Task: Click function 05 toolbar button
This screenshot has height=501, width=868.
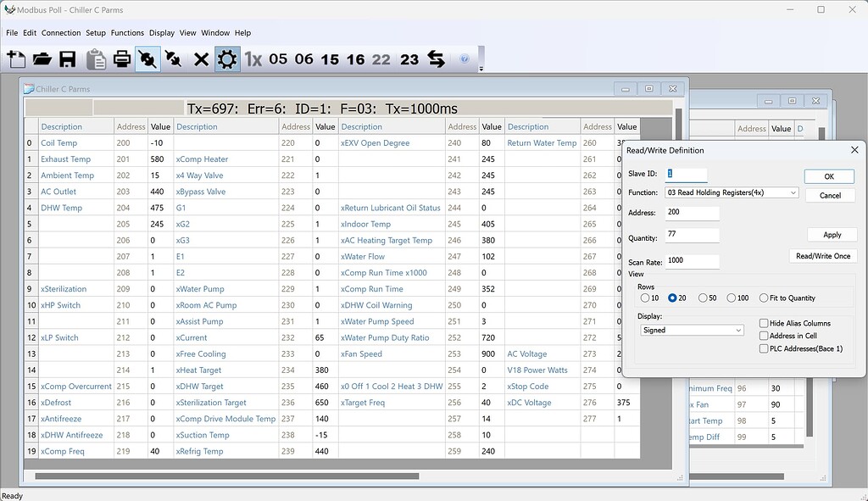Action: tap(278, 59)
